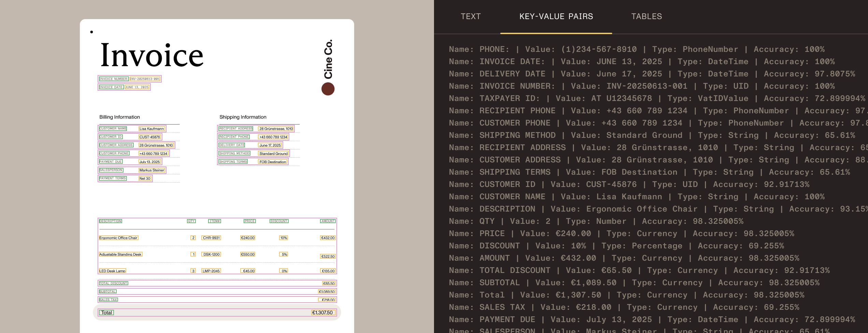Click the JUNE 13, 2025 invoice date value
Viewport: 868px width, 333px height.
137,87
